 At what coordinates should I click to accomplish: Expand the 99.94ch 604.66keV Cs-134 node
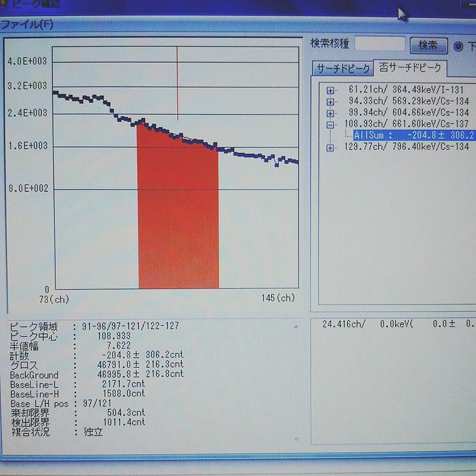point(330,113)
